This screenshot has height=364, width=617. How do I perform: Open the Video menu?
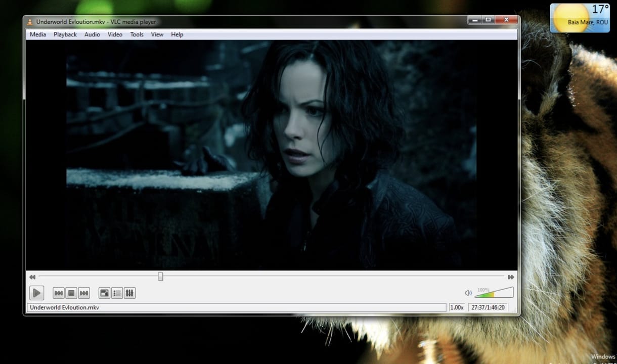point(115,34)
